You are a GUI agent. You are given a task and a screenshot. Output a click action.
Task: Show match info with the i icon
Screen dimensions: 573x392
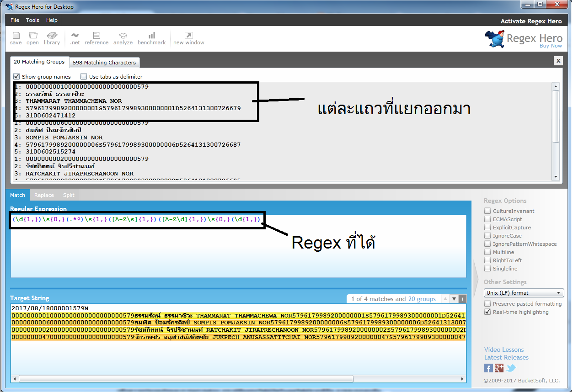coord(462,299)
